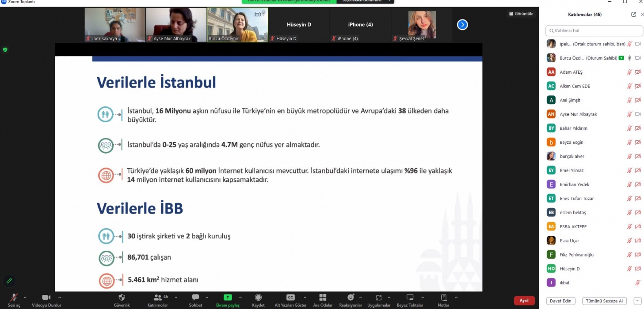Image resolution: width=644 pixels, height=309 pixels.
Task: Open the Notlar notes icon
Action: click(443, 298)
